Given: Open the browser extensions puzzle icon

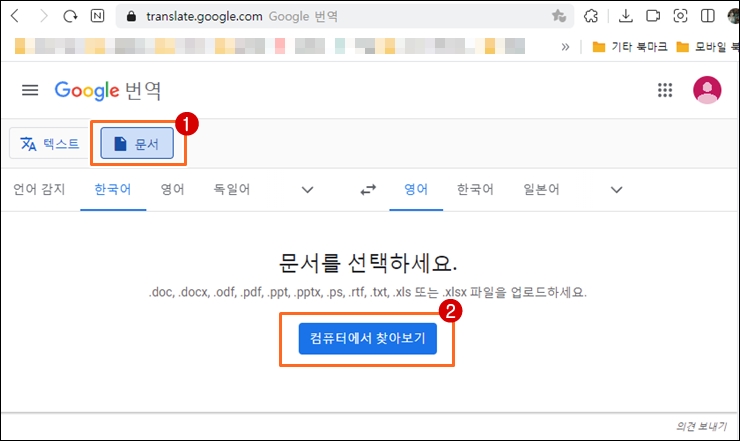Looking at the screenshot, I should tap(591, 16).
